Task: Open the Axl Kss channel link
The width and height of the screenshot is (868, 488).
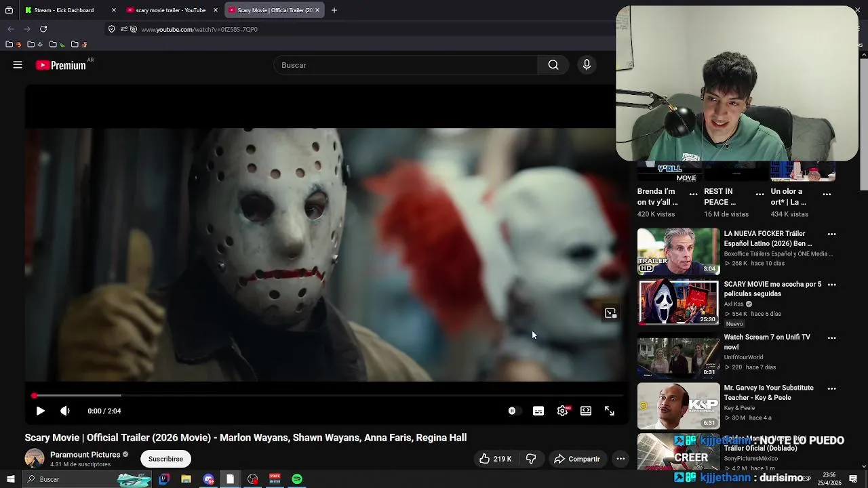Action: pos(734,304)
